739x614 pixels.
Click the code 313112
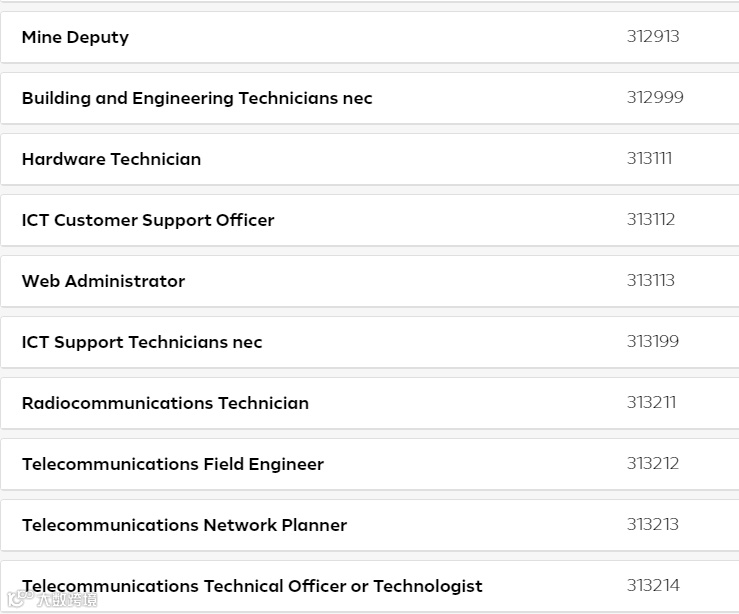pyautogui.click(x=651, y=220)
